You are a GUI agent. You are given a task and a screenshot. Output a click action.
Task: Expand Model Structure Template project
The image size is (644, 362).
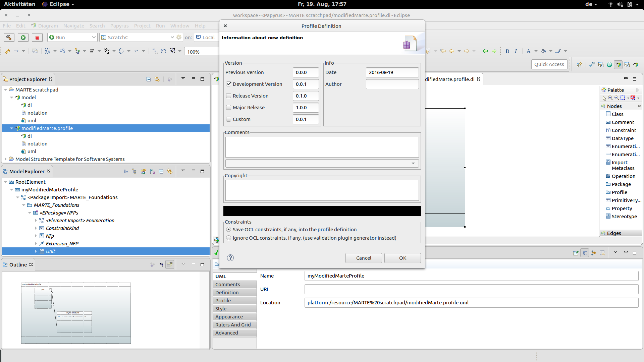[6, 159]
